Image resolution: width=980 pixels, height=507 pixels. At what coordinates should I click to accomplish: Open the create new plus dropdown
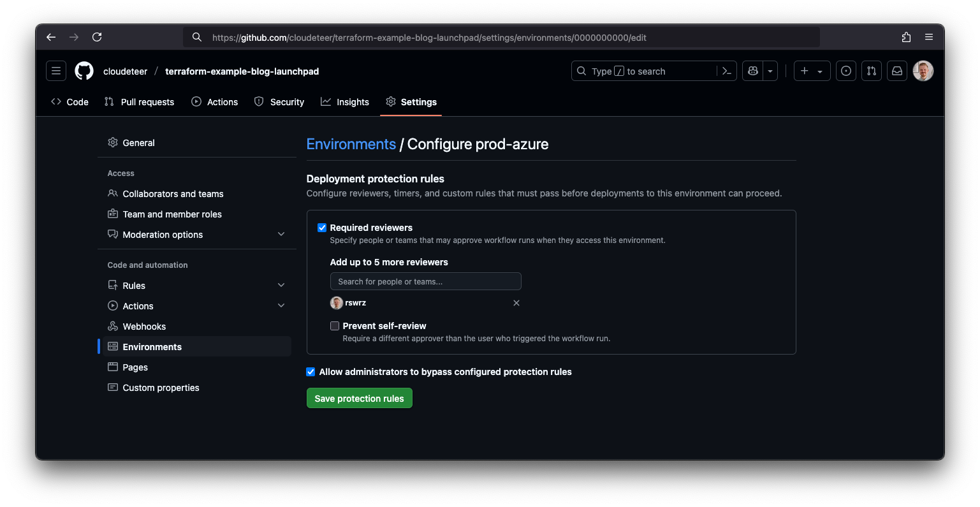[x=812, y=71]
